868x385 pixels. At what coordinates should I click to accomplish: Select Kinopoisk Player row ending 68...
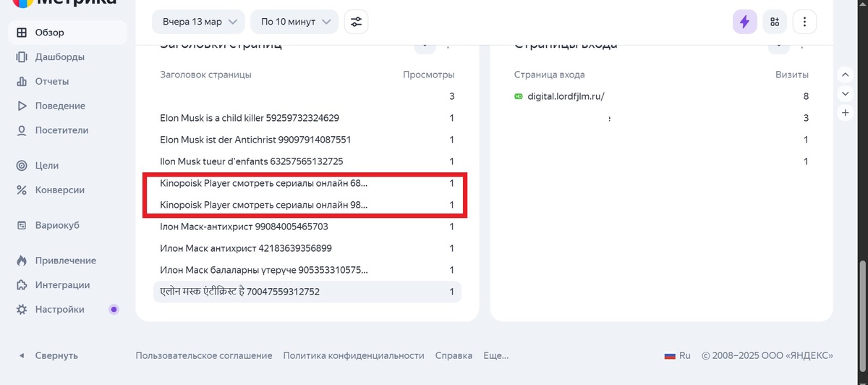[307, 183]
